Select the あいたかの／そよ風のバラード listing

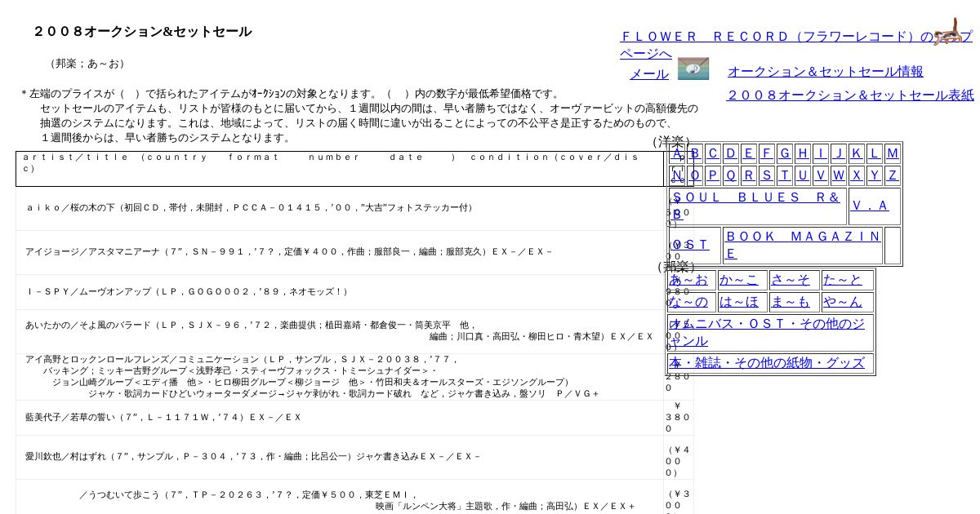click(x=339, y=330)
